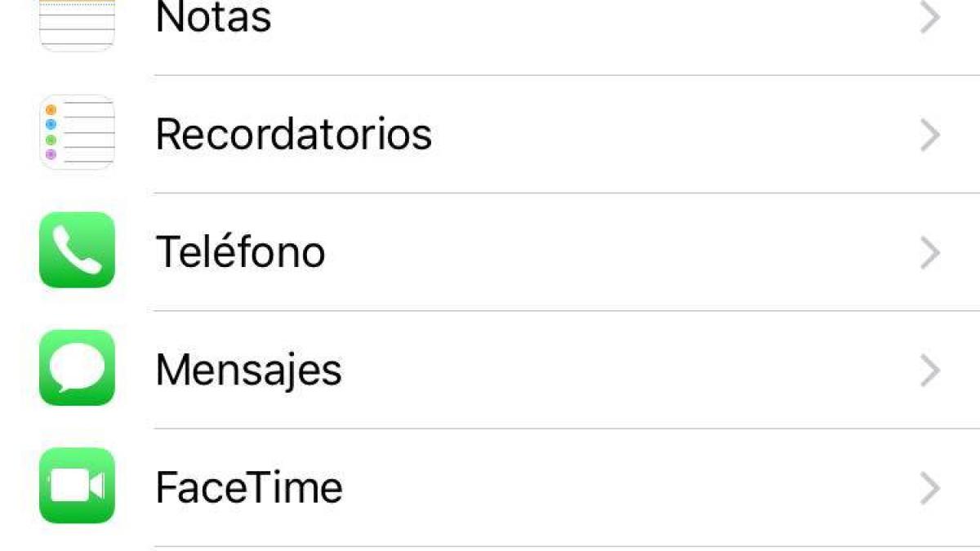Tap the Recordatorios list icon
The height and width of the screenshot is (551, 980).
(77, 132)
